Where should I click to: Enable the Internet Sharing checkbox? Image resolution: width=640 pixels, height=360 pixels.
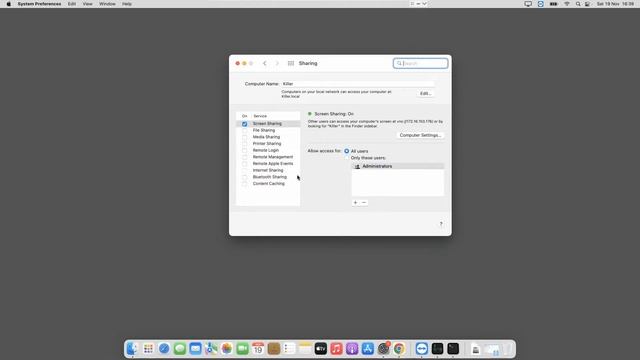[x=244, y=170]
